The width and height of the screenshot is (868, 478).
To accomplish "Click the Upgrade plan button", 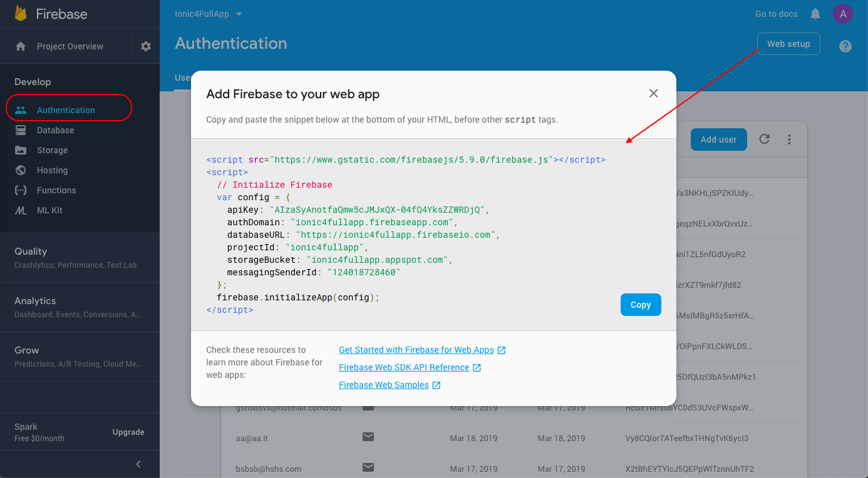I will point(128,432).
